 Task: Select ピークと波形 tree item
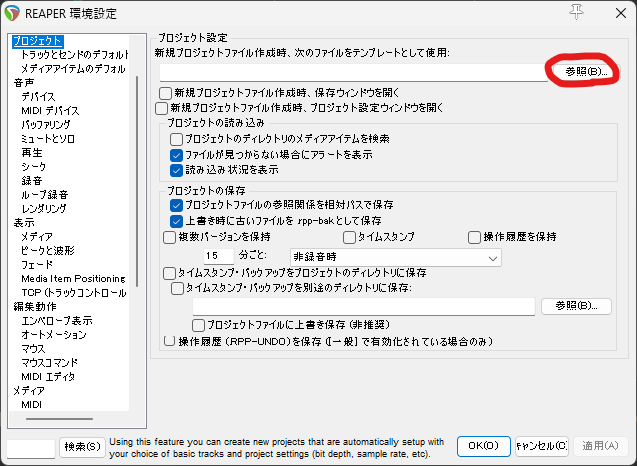pos(48,251)
